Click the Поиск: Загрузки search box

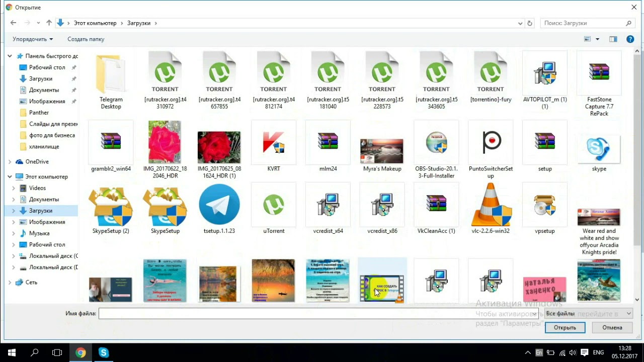[x=587, y=23]
